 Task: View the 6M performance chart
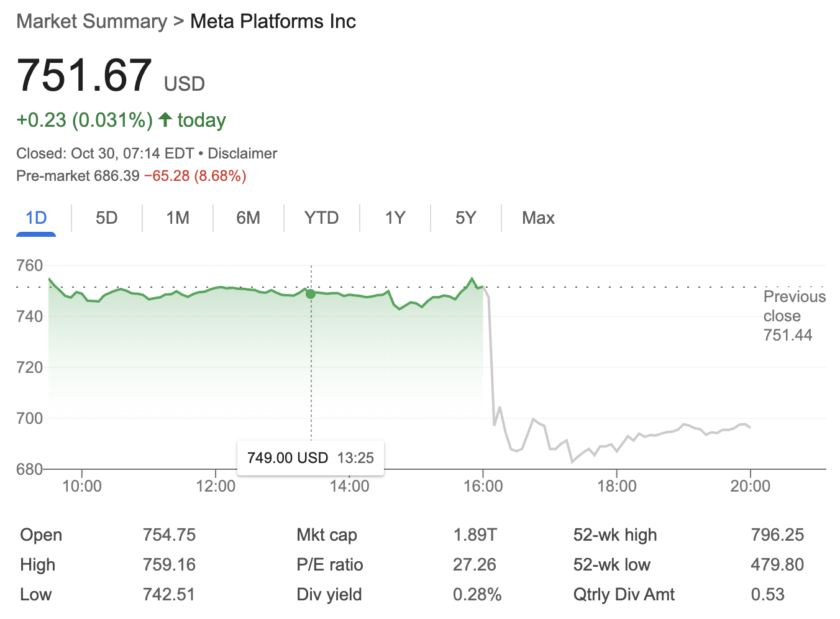pos(249,218)
